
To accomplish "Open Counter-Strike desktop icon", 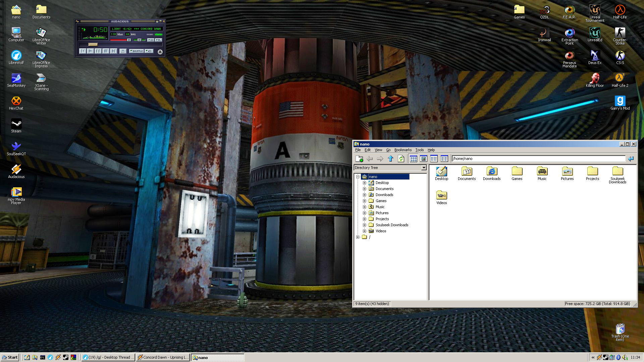I will tap(620, 36).
